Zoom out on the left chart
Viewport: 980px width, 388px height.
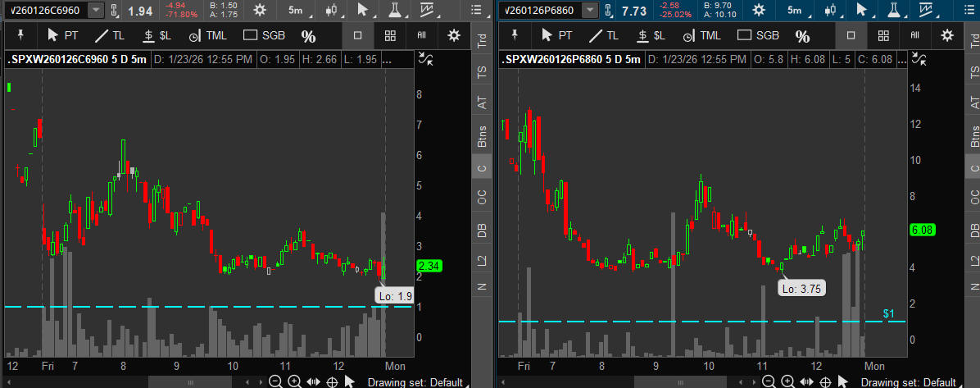[274, 381]
